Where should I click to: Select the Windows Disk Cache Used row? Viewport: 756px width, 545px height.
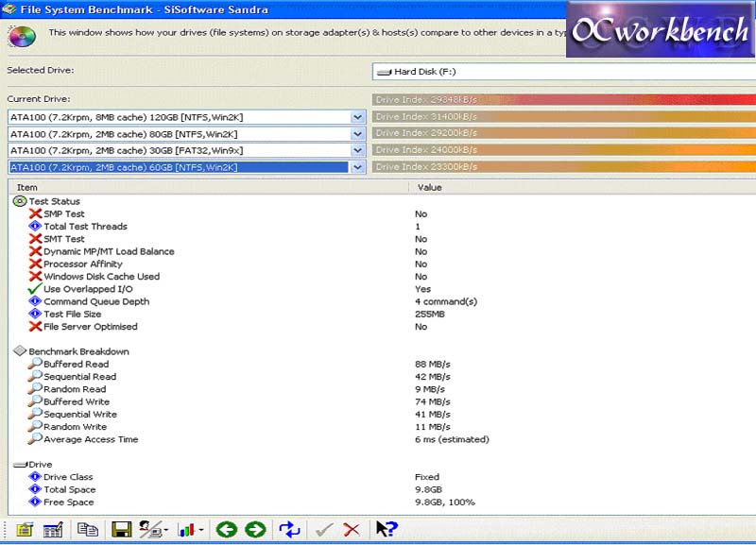click(382, 277)
